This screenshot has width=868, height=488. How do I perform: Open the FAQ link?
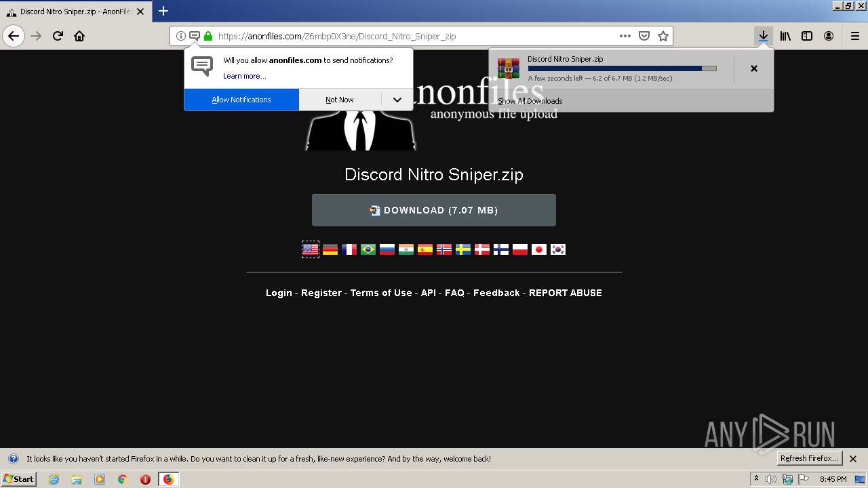454,293
